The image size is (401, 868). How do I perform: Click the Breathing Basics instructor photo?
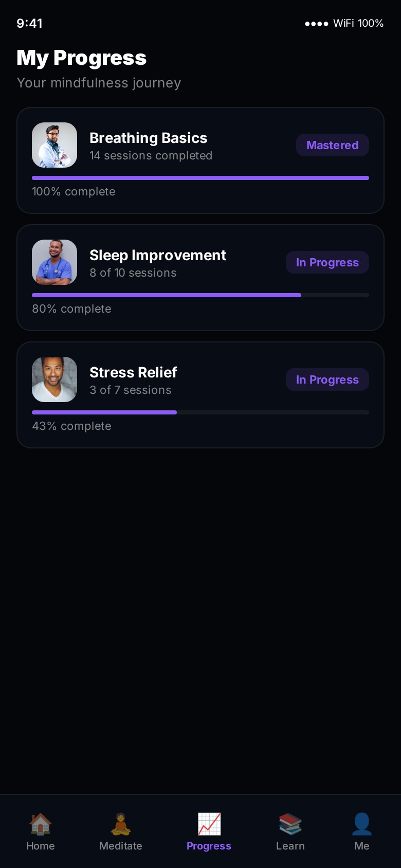(x=54, y=145)
